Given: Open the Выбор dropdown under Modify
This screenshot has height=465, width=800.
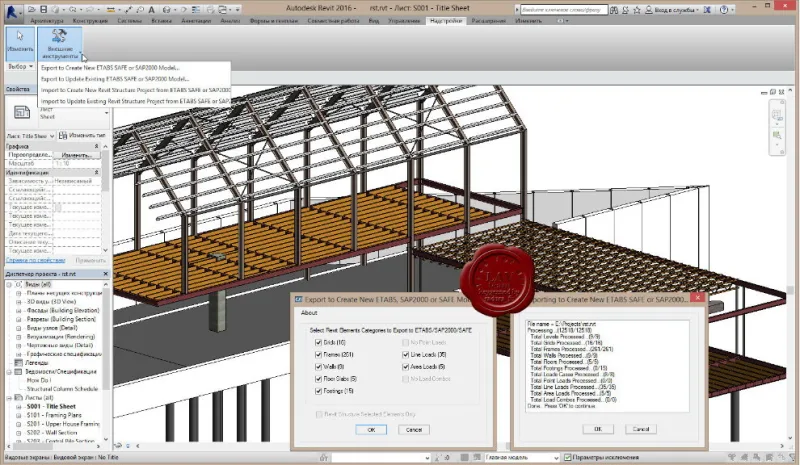Looking at the screenshot, I should (x=21, y=67).
